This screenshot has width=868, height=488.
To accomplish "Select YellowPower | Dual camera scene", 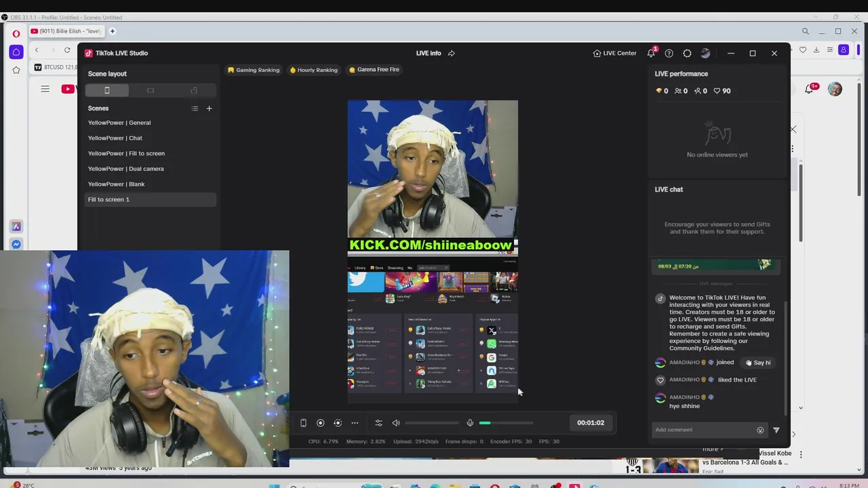I will coord(151,169).
